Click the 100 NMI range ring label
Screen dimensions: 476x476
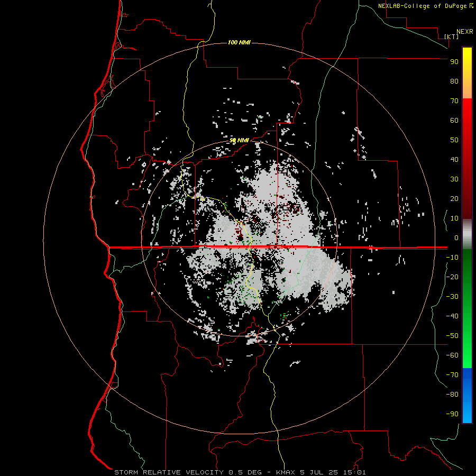tap(239, 42)
